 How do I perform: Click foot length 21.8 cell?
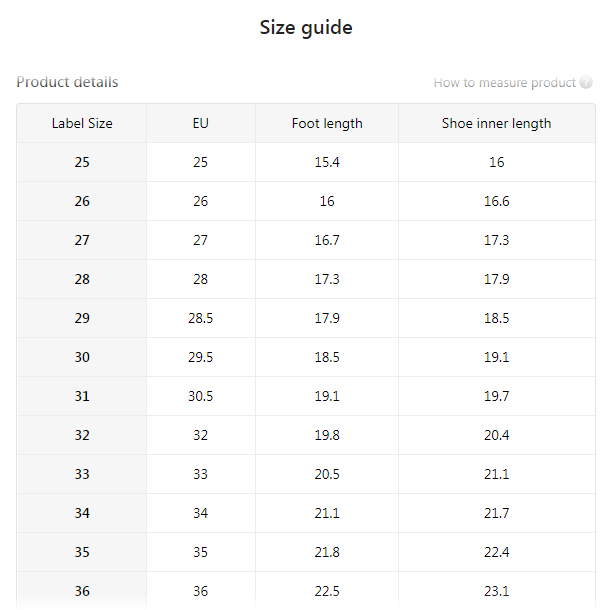(327, 552)
